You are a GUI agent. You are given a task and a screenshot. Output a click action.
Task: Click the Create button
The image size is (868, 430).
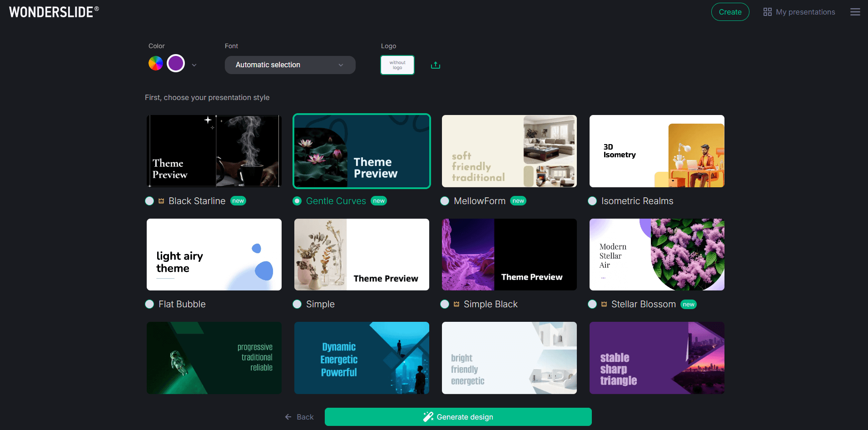click(x=730, y=11)
